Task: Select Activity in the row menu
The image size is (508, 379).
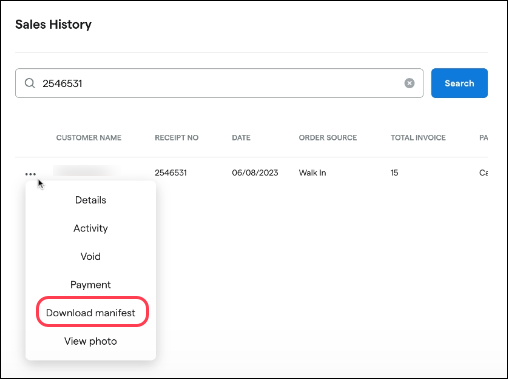Action: [x=91, y=228]
